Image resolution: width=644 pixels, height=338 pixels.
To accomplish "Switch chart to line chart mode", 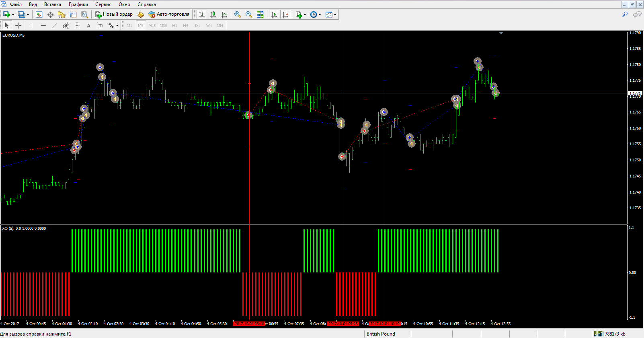I will point(224,14).
